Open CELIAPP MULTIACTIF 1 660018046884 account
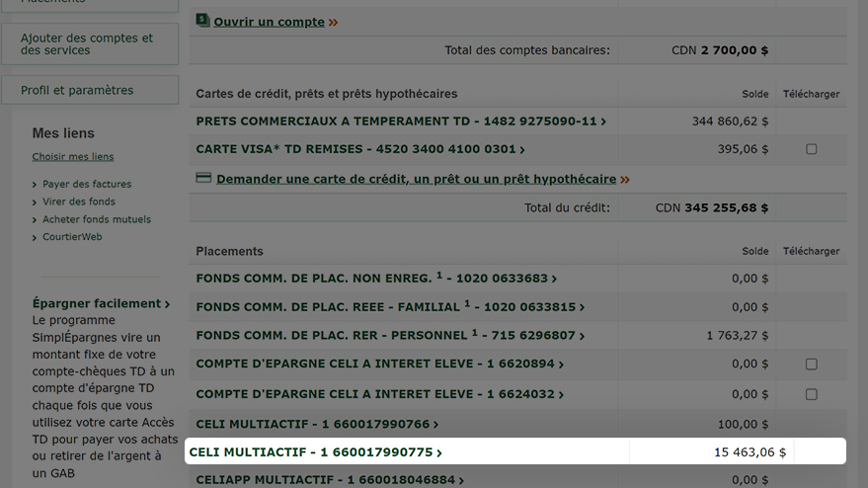Image resolution: width=868 pixels, height=488 pixels. pos(330,480)
